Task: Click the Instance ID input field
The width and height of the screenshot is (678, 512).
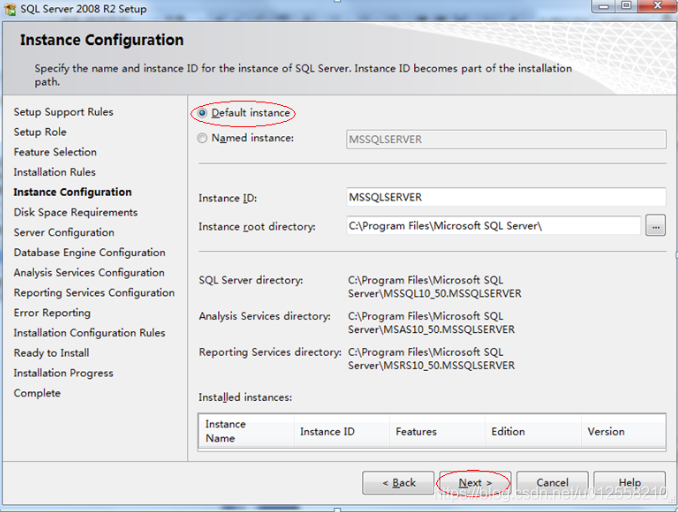Action: pos(506,197)
